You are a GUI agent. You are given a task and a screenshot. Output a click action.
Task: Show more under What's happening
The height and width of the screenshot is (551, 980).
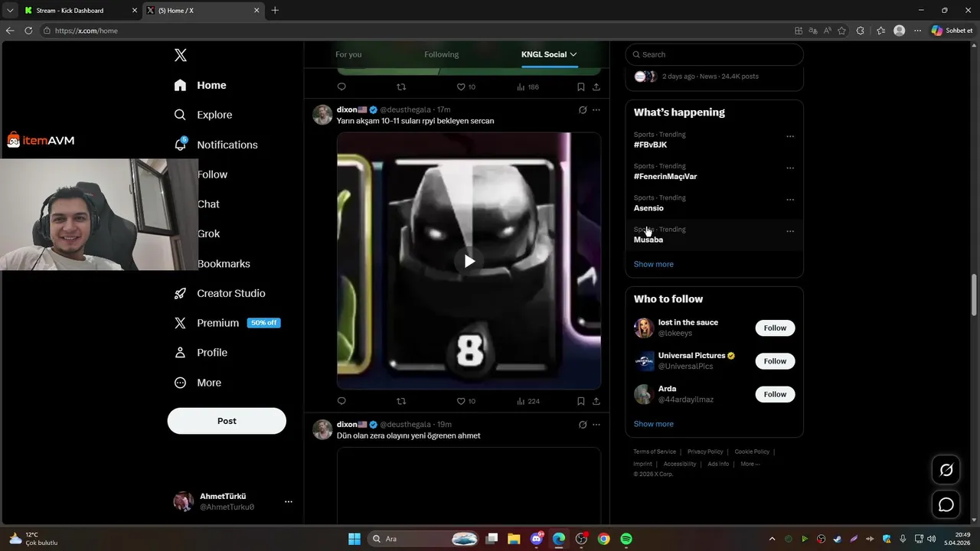click(x=653, y=264)
